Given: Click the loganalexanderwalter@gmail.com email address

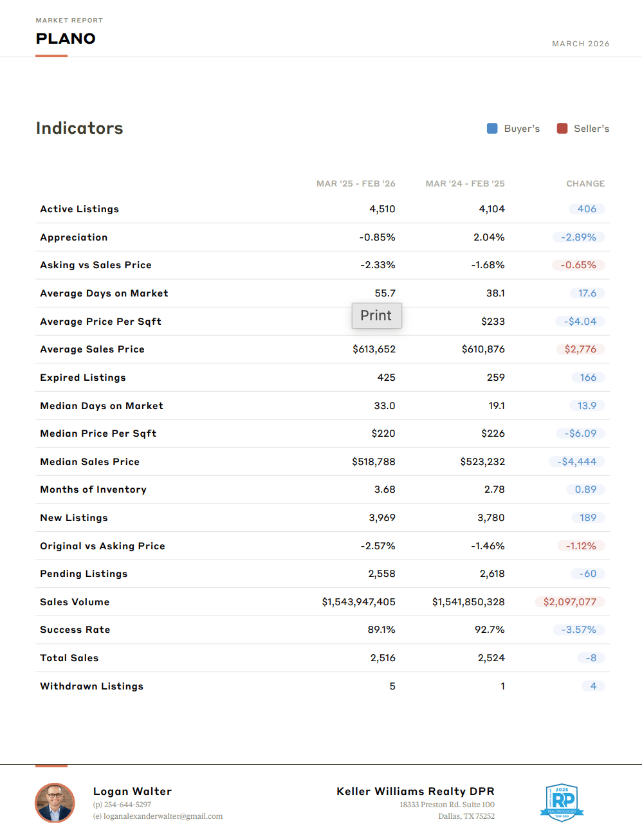Looking at the screenshot, I should click(163, 816).
